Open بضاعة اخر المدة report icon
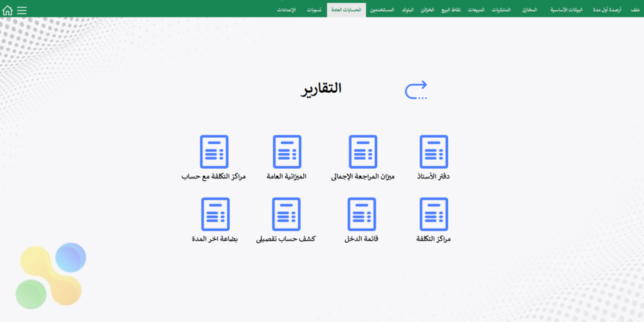The image size is (644, 322). click(214, 214)
